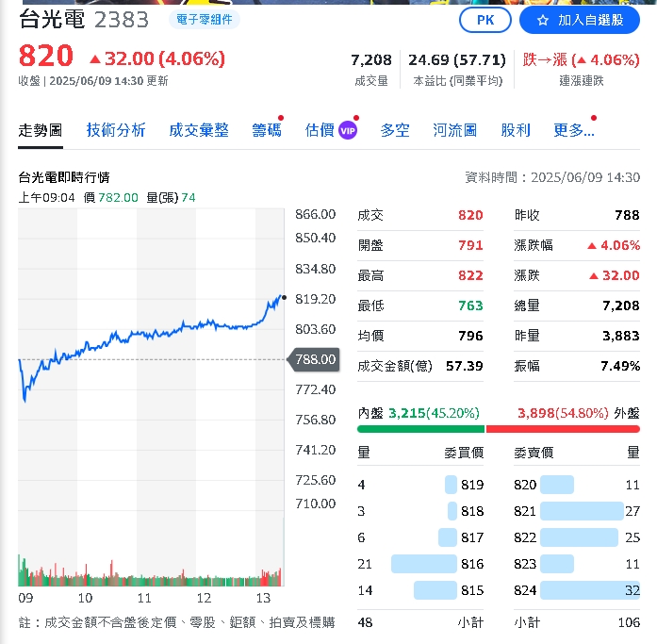This screenshot has width=657, height=644.
Task: Click the bid price 815 row
Action: tap(420, 590)
